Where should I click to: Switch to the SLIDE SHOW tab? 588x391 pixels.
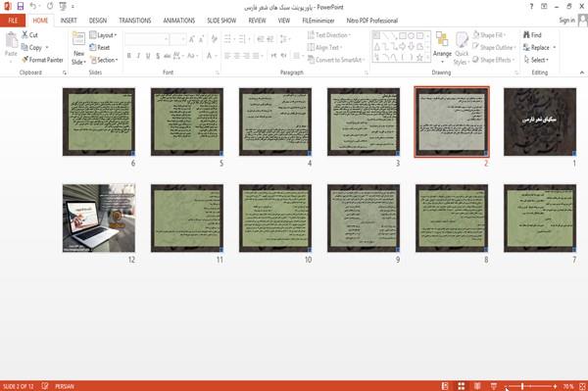pos(221,21)
